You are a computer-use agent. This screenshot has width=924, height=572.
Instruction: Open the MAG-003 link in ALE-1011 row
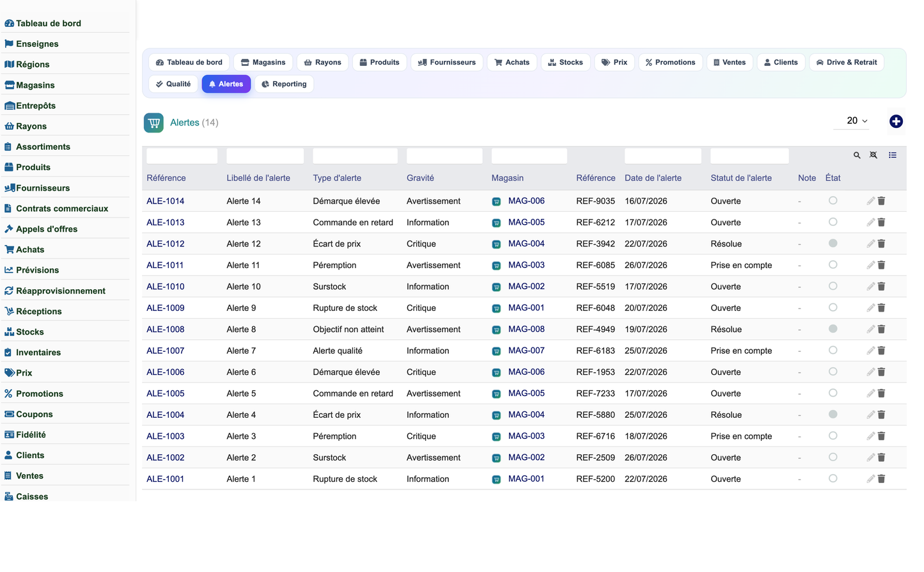click(x=526, y=265)
